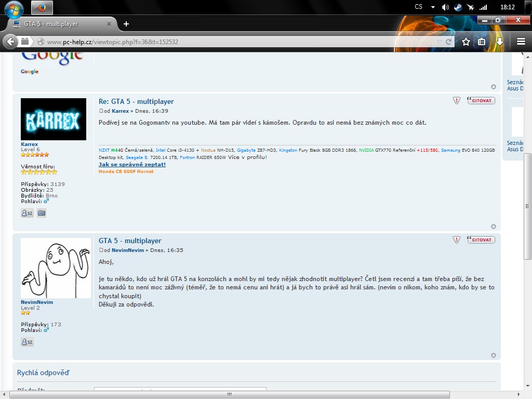Click the Steam icon in the system tray
This screenshot has width=532, height=399.
point(458,7)
